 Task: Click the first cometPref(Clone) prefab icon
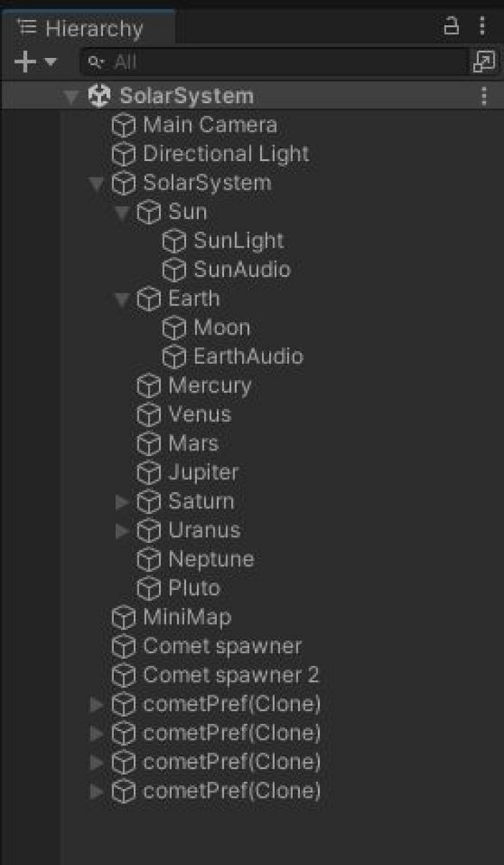[125, 704]
